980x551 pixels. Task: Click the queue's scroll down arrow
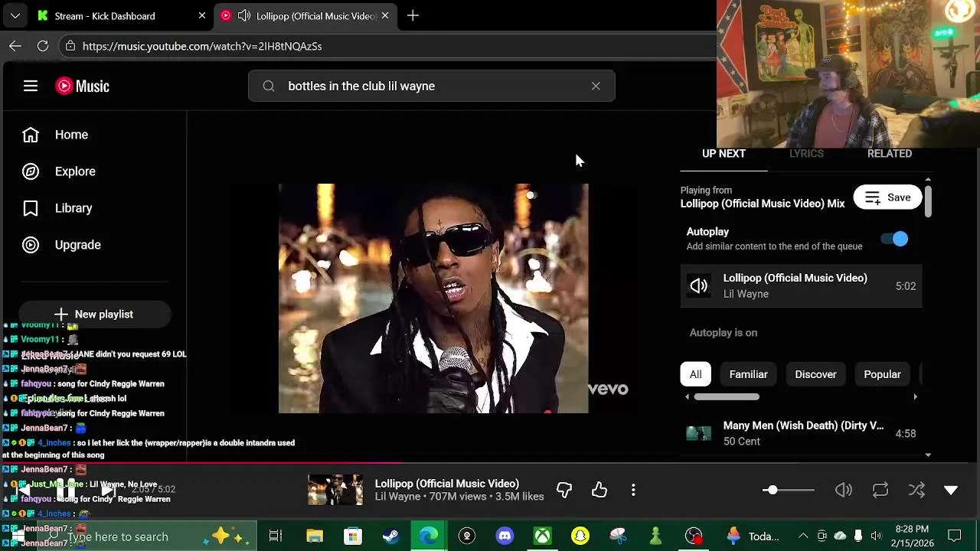[x=928, y=455]
